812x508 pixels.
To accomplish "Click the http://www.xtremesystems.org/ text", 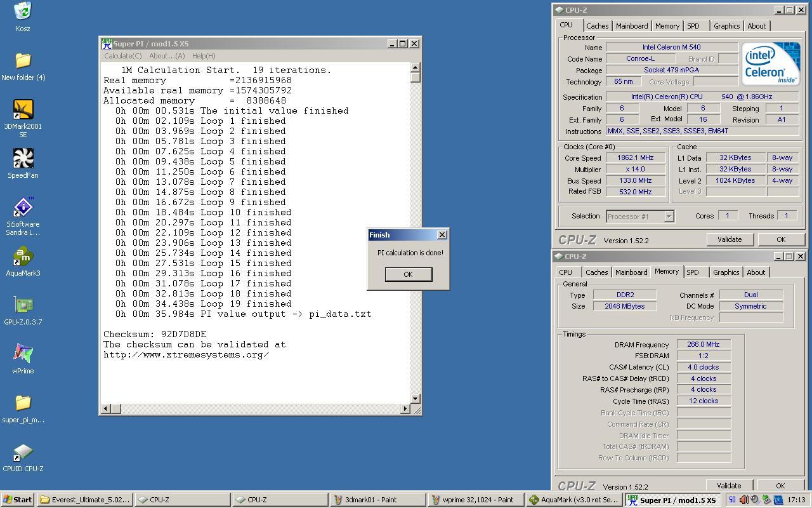I will (187, 354).
